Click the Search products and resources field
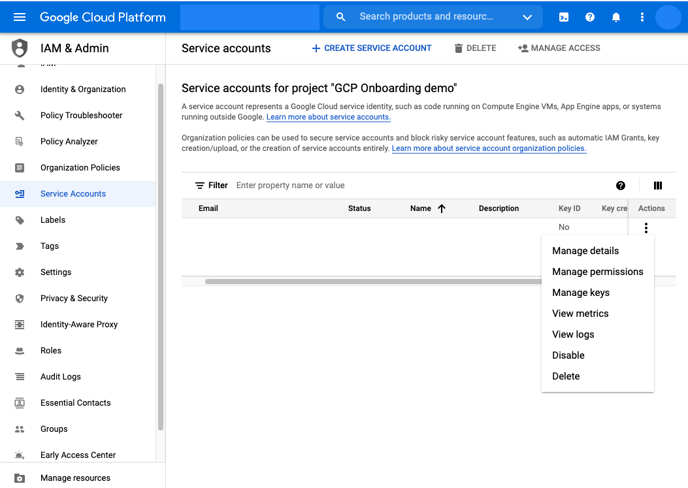This screenshot has width=688, height=488. coord(426,17)
